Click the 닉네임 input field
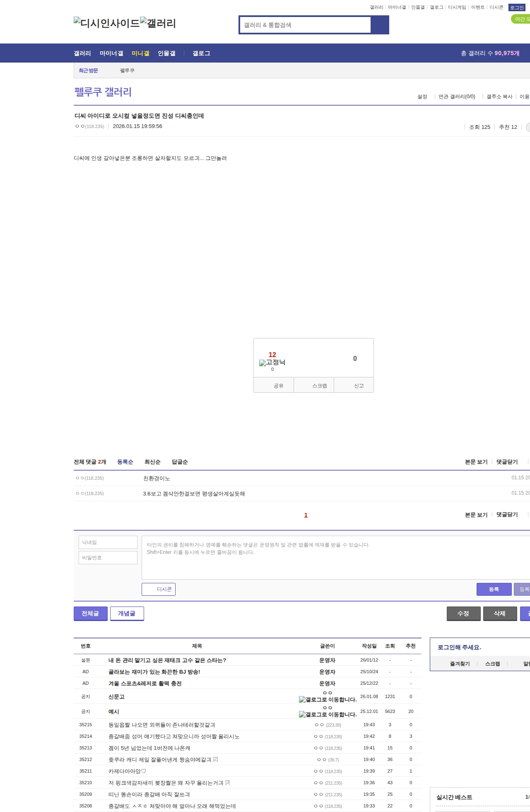 (108, 542)
